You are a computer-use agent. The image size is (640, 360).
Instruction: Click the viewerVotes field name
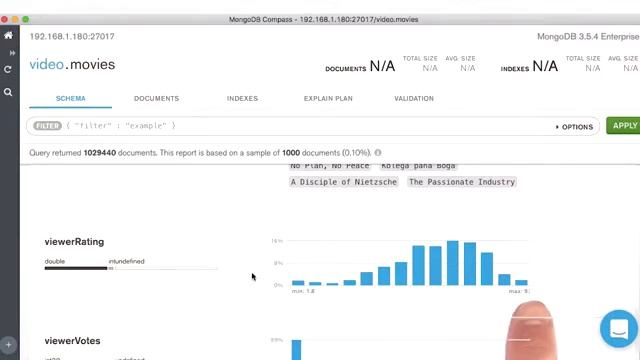(72, 341)
